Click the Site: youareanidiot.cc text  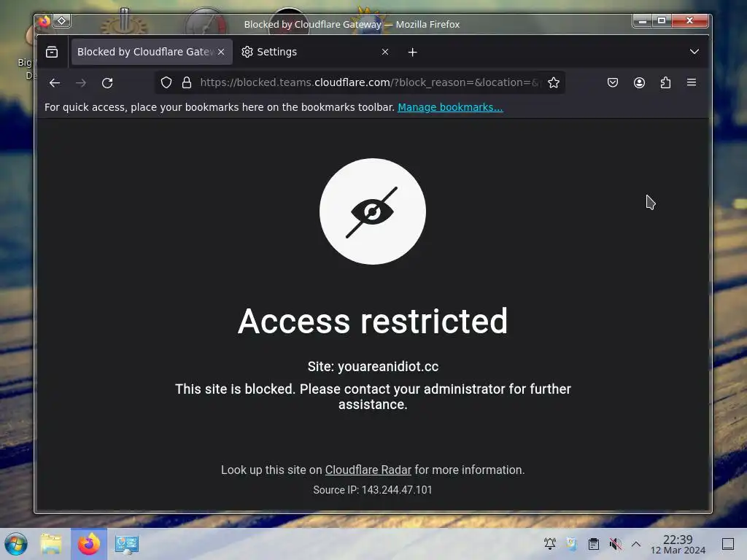pyautogui.click(x=373, y=367)
